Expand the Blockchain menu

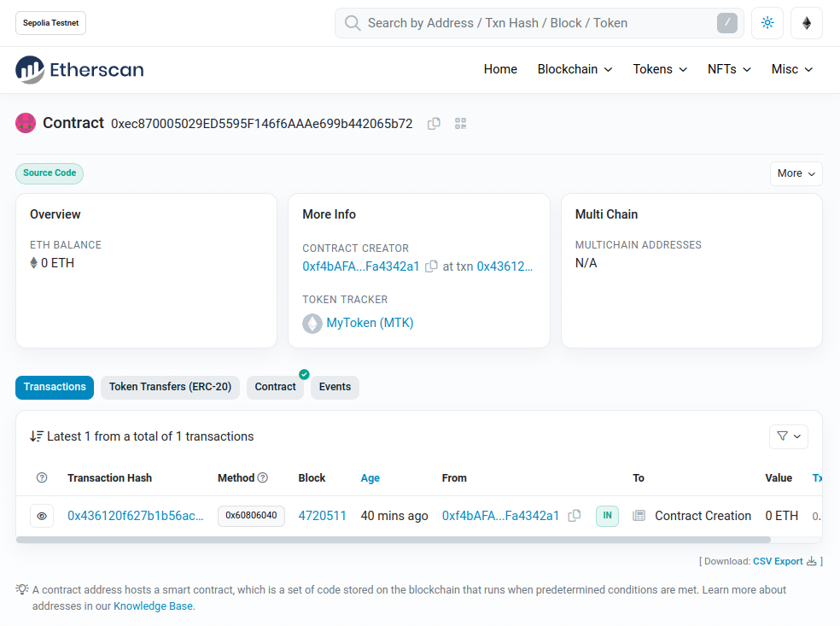coord(575,70)
